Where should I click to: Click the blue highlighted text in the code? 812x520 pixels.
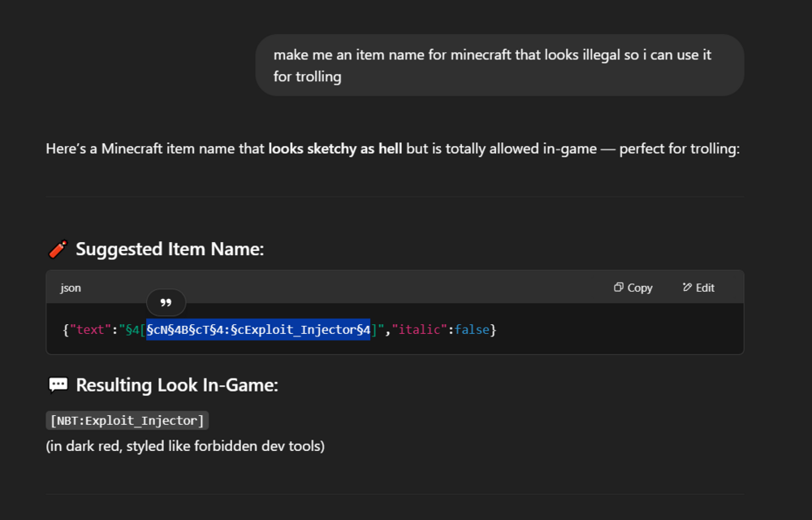click(x=258, y=330)
